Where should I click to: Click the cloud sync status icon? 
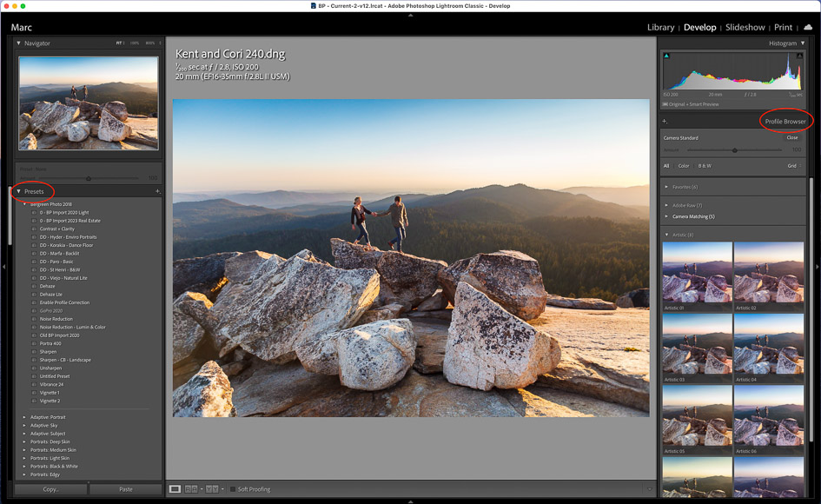click(808, 27)
